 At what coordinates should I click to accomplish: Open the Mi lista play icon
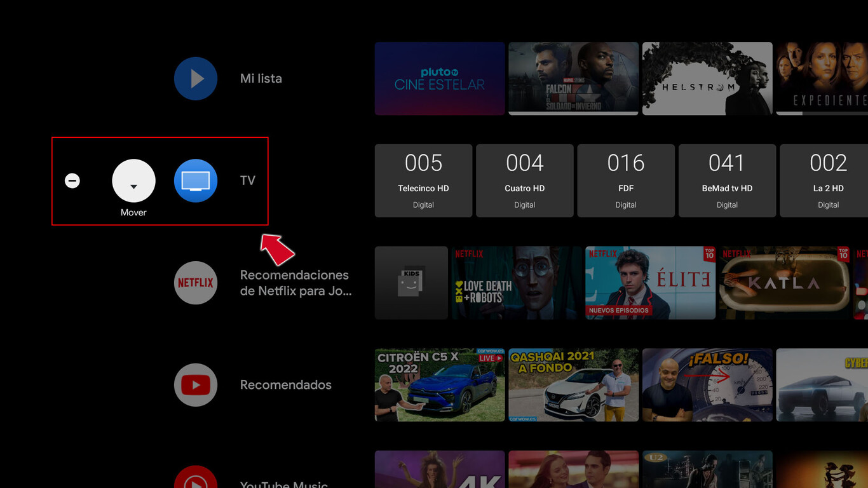(196, 79)
